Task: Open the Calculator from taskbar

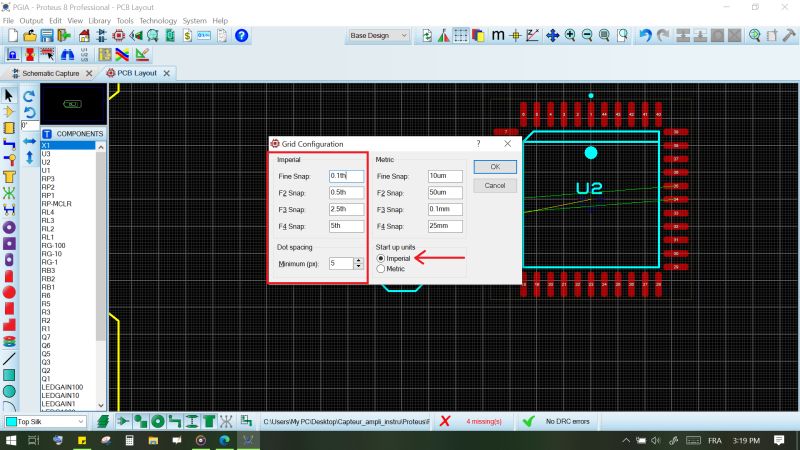Action: [129, 440]
